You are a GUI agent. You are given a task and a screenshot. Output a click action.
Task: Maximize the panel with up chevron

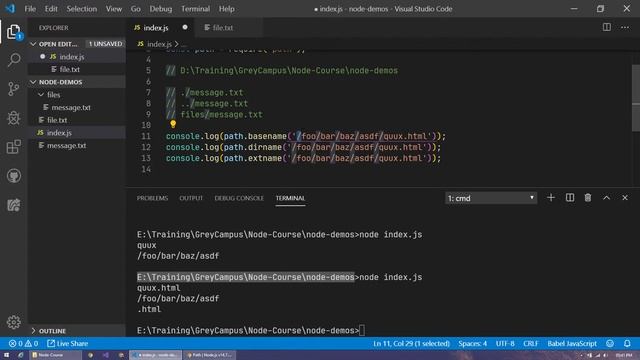pos(607,198)
